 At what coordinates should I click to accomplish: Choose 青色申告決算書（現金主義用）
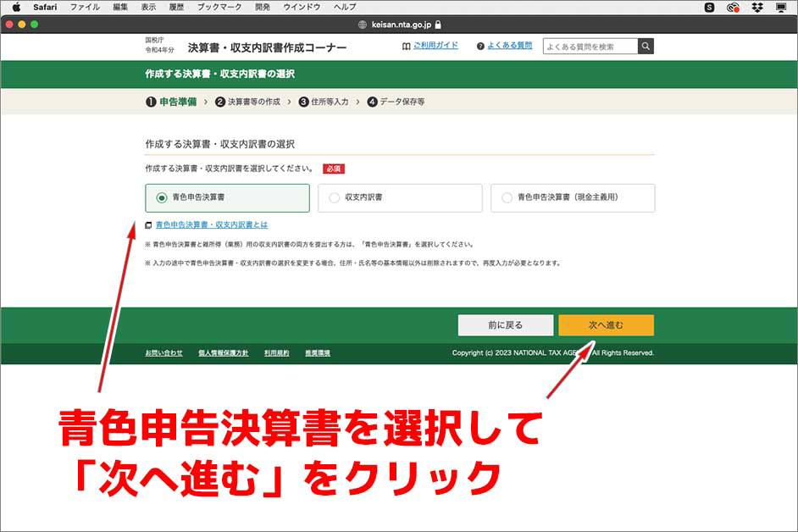point(507,197)
